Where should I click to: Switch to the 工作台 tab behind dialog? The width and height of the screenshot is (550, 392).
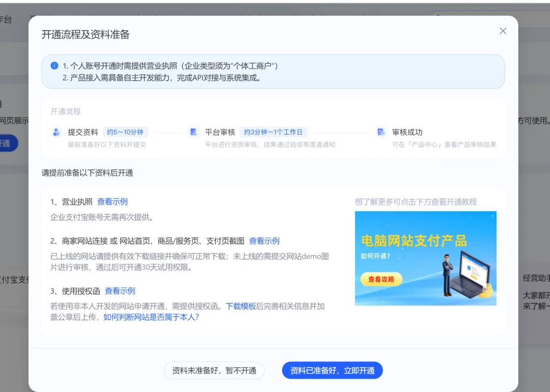tap(5, 19)
